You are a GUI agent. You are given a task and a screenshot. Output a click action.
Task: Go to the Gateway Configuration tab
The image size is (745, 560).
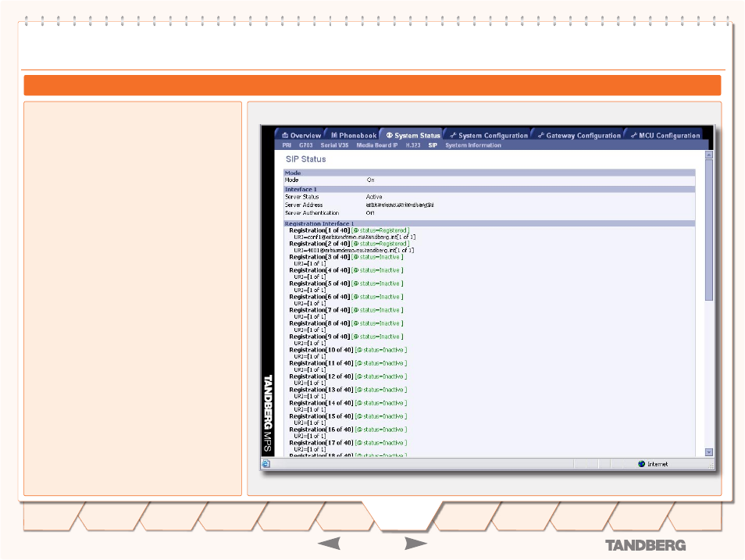tap(578, 135)
